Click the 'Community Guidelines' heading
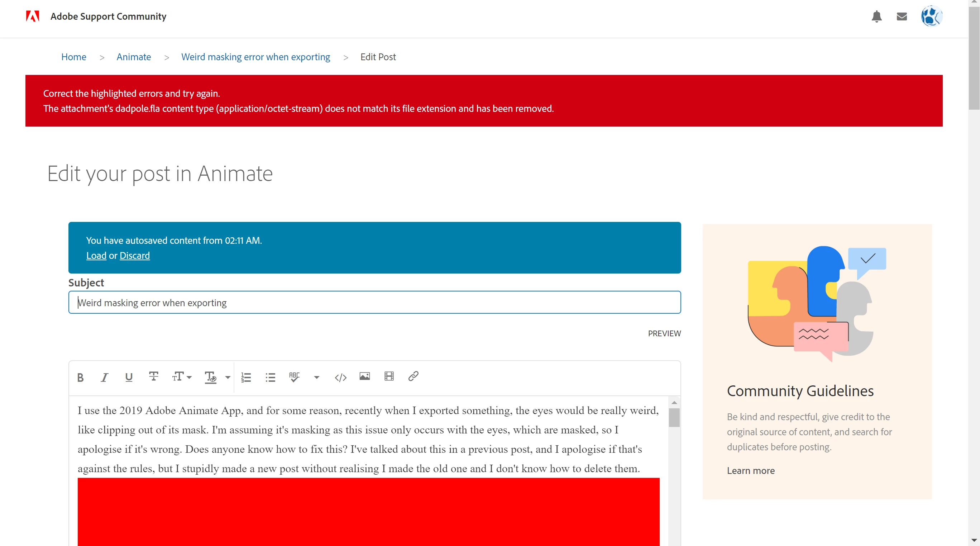 (800, 391)
